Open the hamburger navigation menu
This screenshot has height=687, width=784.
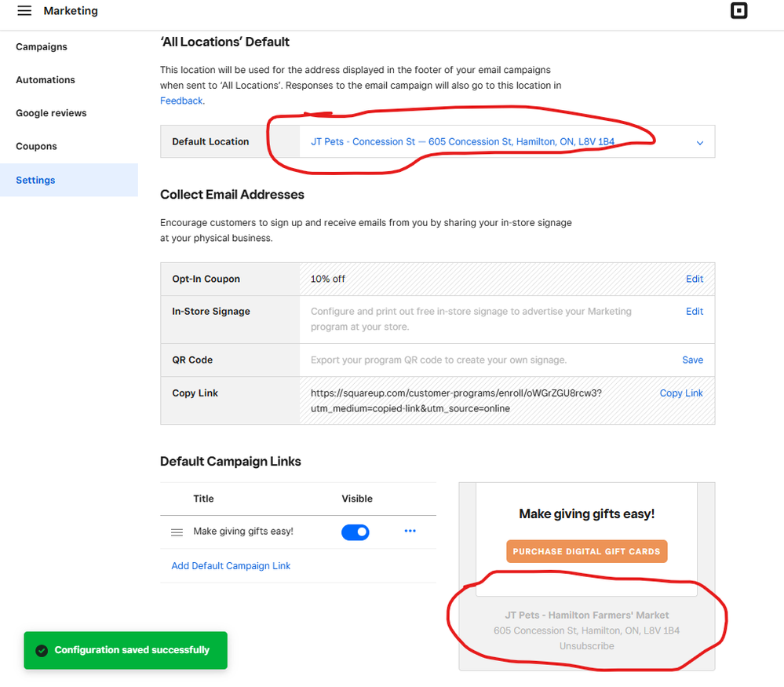(24, 11)
